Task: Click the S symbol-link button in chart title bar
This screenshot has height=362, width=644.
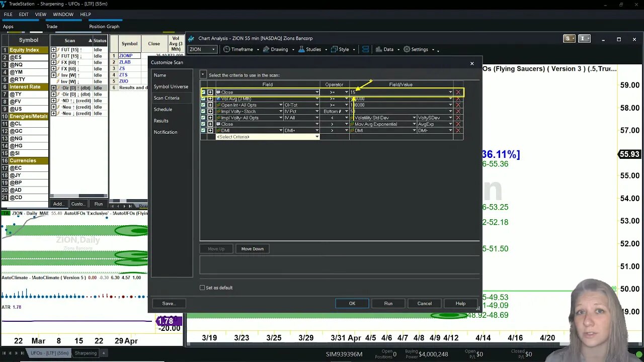Action: [569, 39]
